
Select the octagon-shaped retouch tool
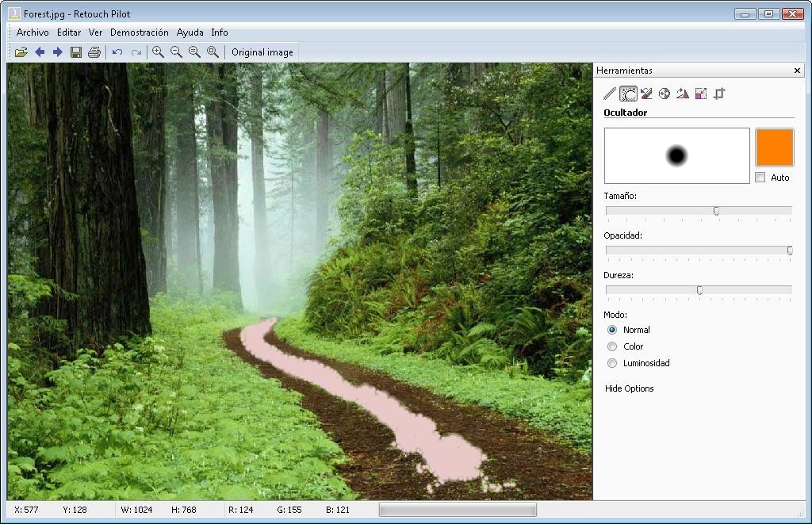(x=665, y=94)
